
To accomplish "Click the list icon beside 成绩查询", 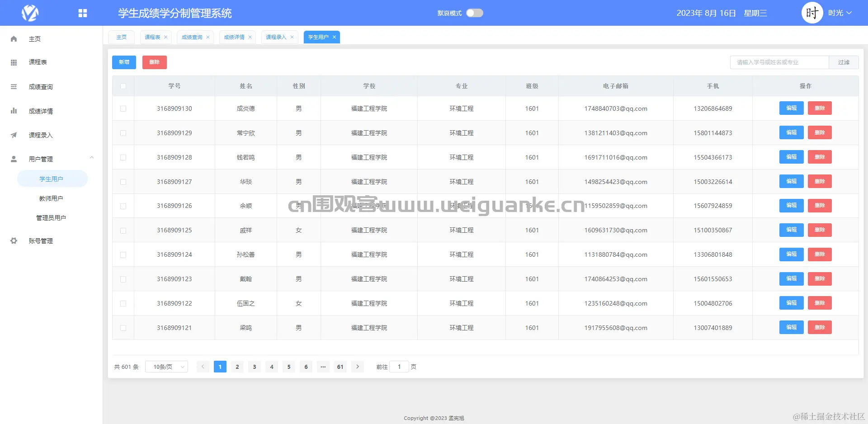I will click(14, 87).
